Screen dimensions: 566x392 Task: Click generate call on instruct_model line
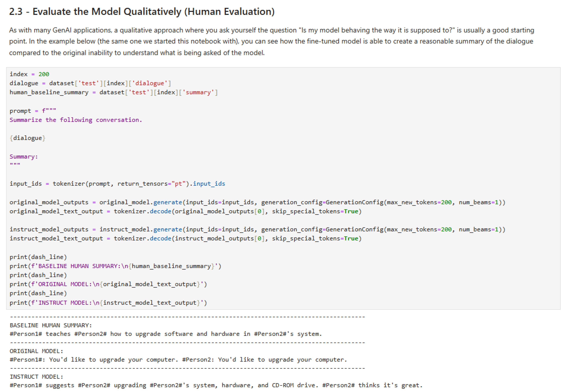pos(168,229)
